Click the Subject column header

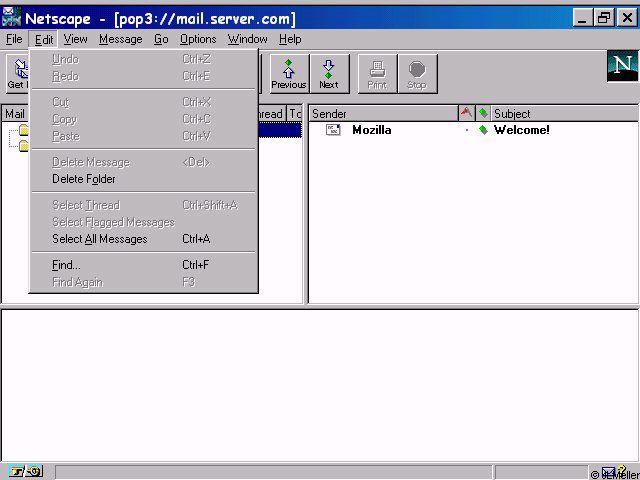pos(564,113)
